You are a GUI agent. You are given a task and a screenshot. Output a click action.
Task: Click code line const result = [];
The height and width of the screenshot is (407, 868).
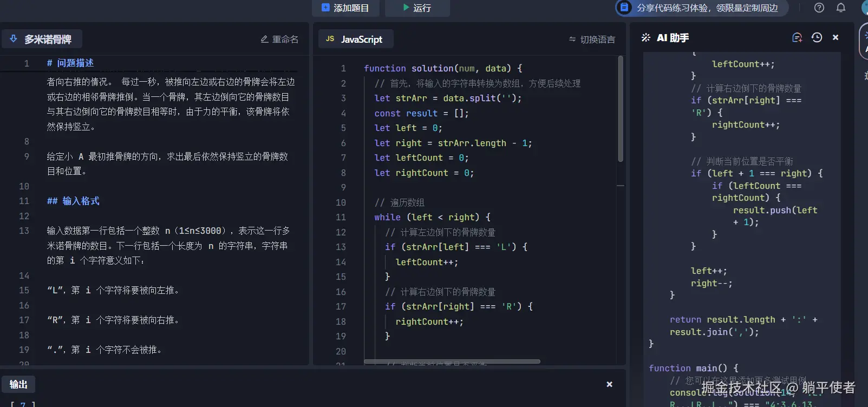click(422, 113)
